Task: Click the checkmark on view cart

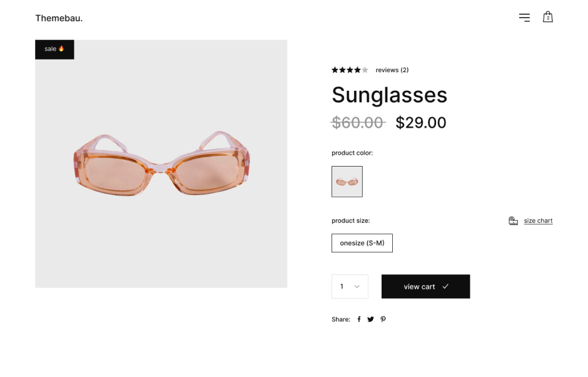Action: 445,286
